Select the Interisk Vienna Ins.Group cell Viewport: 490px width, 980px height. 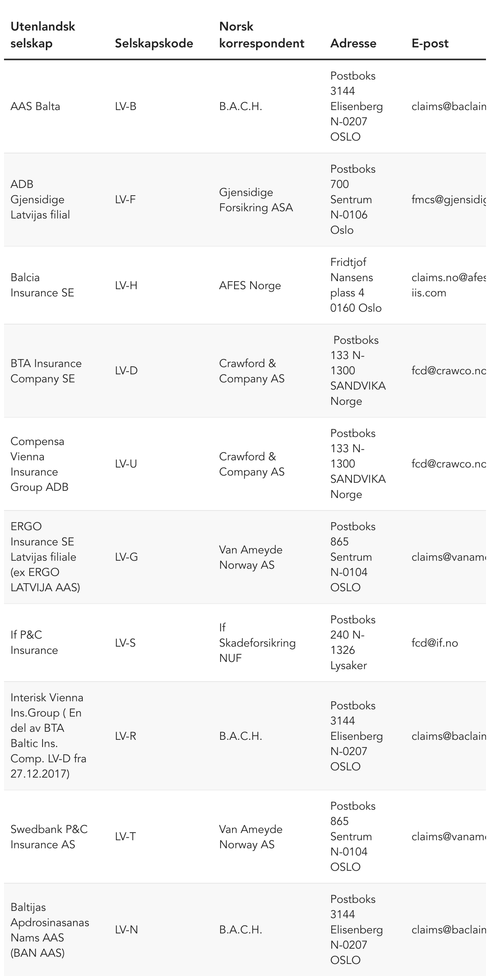click(49, 736)
